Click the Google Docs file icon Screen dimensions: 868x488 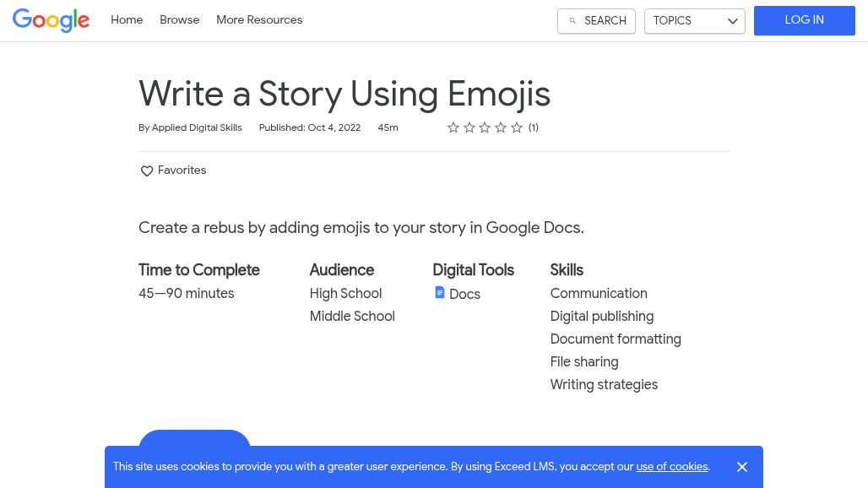pos(440,292)
